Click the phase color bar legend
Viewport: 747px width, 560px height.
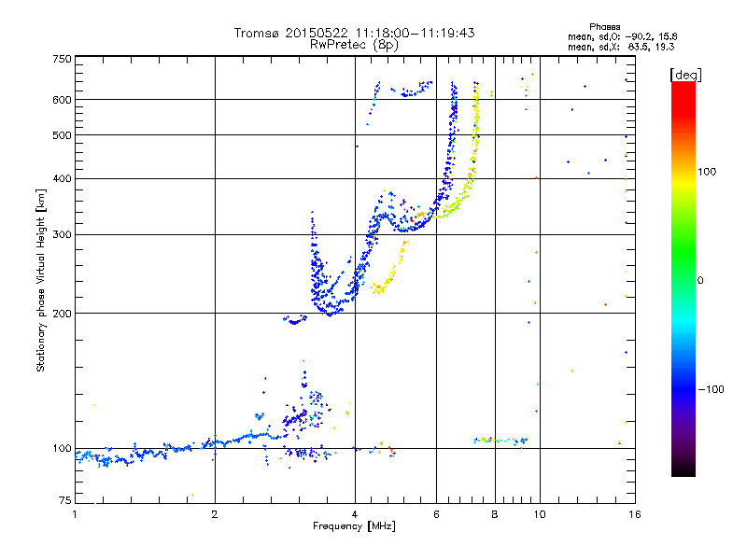[x=684, y=278]
